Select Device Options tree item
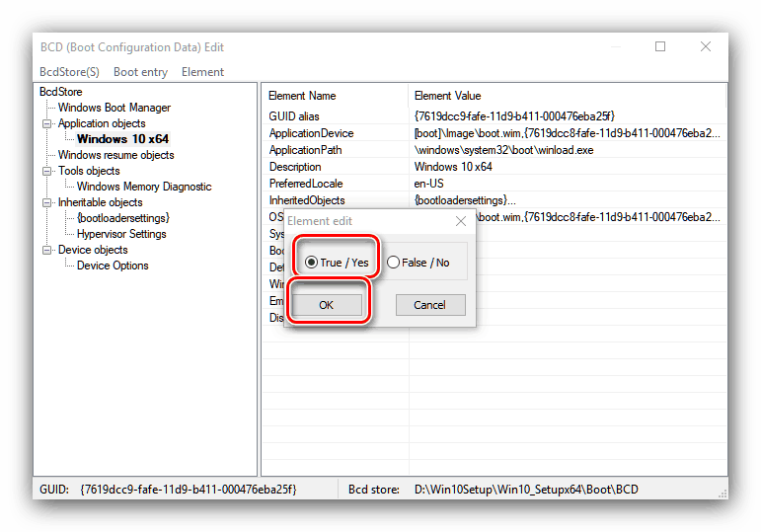The width and height of the screenshot is (761, 532). coord(113,266)
